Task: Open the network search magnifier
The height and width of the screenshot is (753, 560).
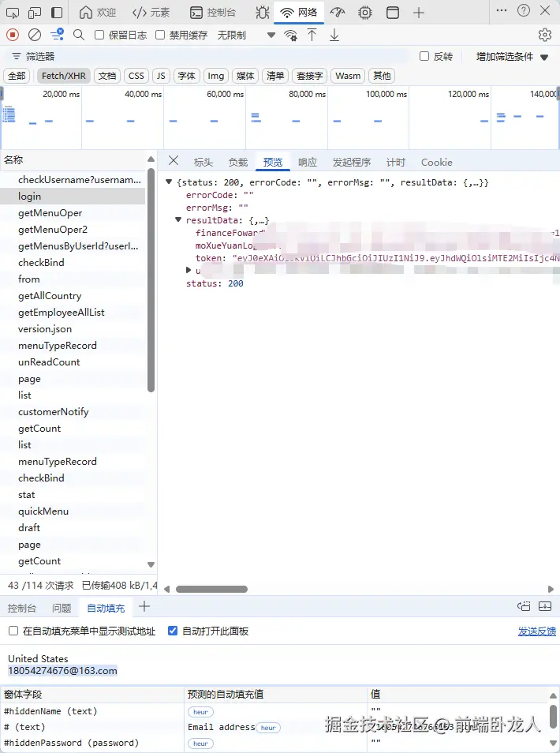Action: point(79,35)
